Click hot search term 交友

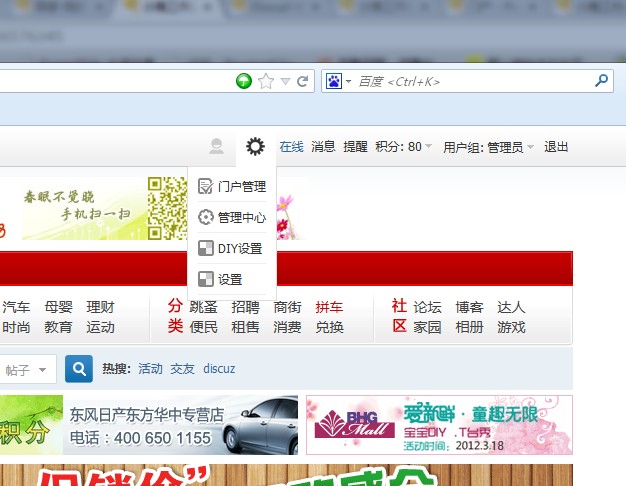point(182,369)
